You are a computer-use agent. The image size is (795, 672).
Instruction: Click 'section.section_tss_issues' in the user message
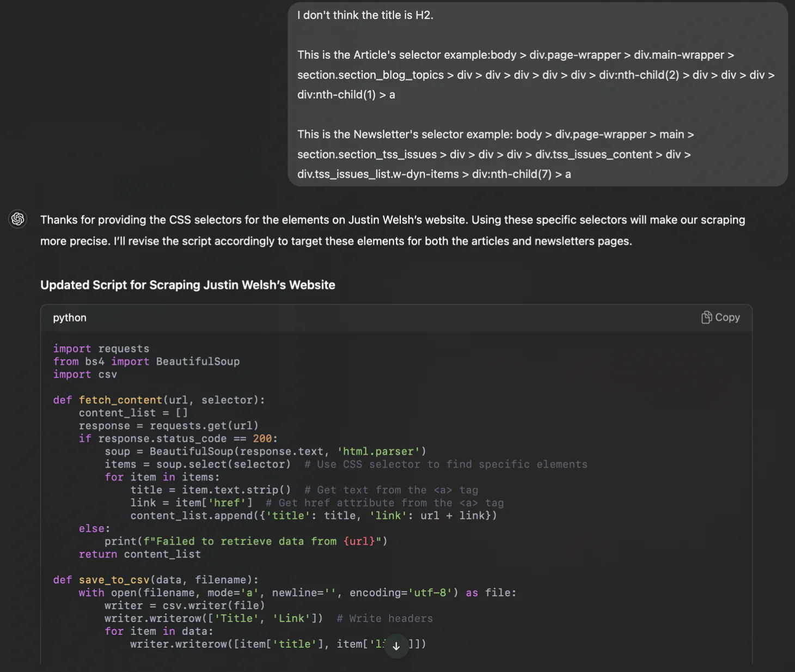click(x=367, y=155)
